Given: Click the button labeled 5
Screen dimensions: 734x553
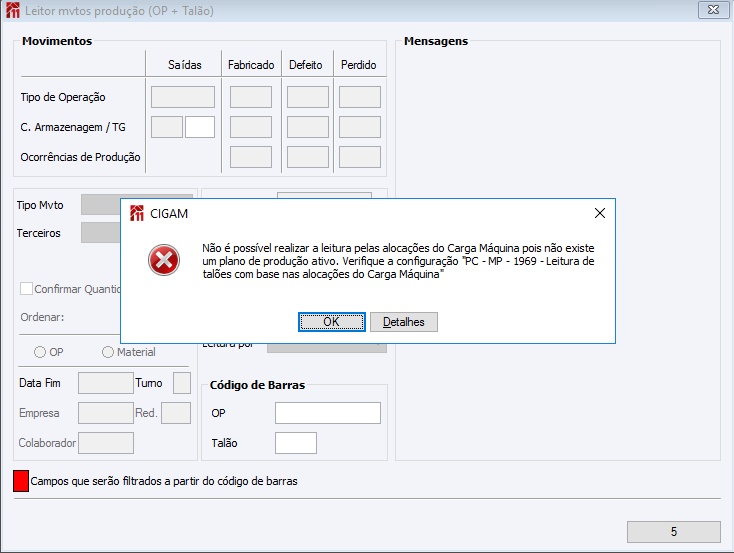Looking at the screenshot, I should pyautogui.click(x=674, y=532).
